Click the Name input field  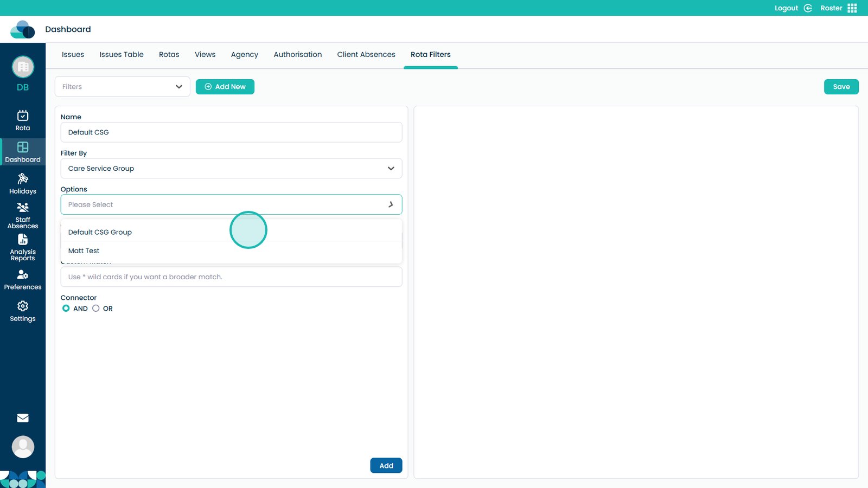tap(231, 132)
